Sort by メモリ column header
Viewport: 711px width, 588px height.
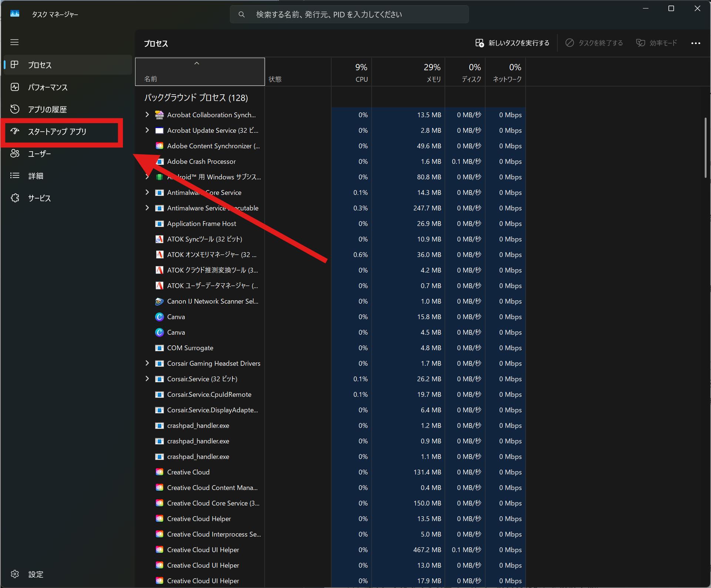pos(408,72)
